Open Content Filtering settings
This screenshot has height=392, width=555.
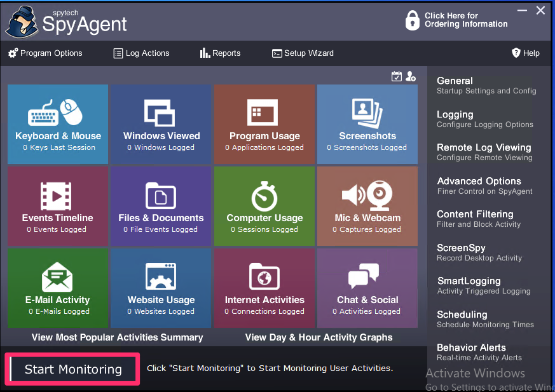coord(479,219)
